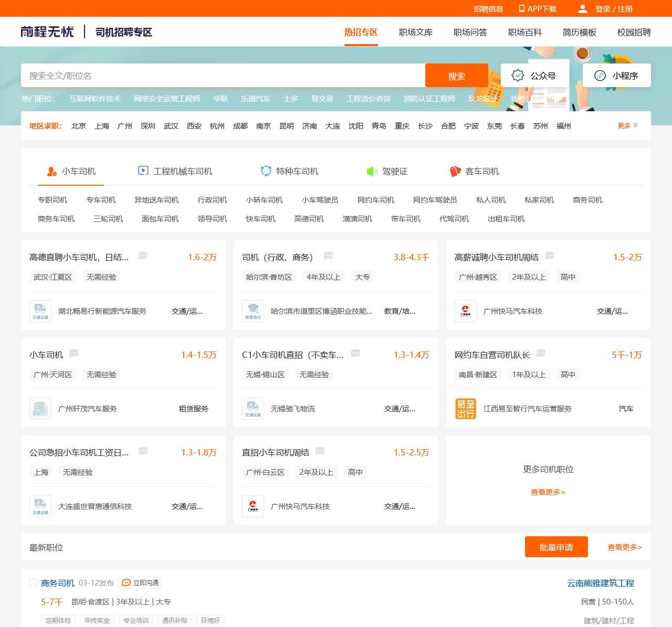The image size is (672, 627).
Task: Click 查看更多> under 更多司机职位
Action: point(548,492)
